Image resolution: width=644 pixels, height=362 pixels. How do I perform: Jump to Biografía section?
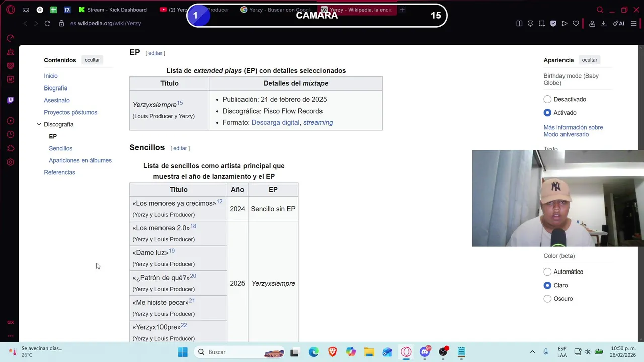click(x=55, y=88)
